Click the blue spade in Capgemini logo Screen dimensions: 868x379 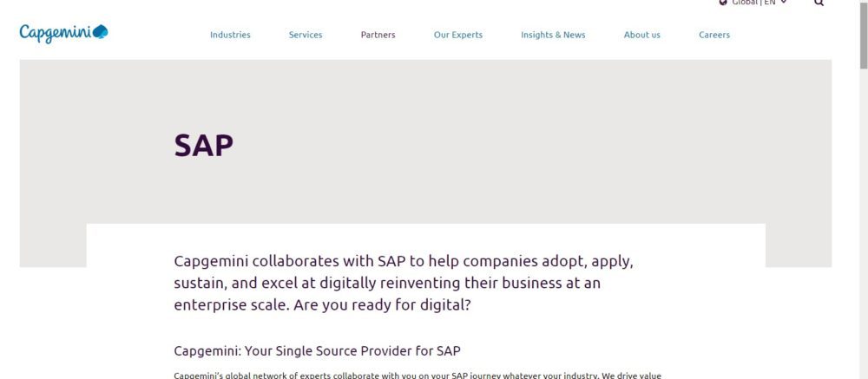[x=100, y=32]
